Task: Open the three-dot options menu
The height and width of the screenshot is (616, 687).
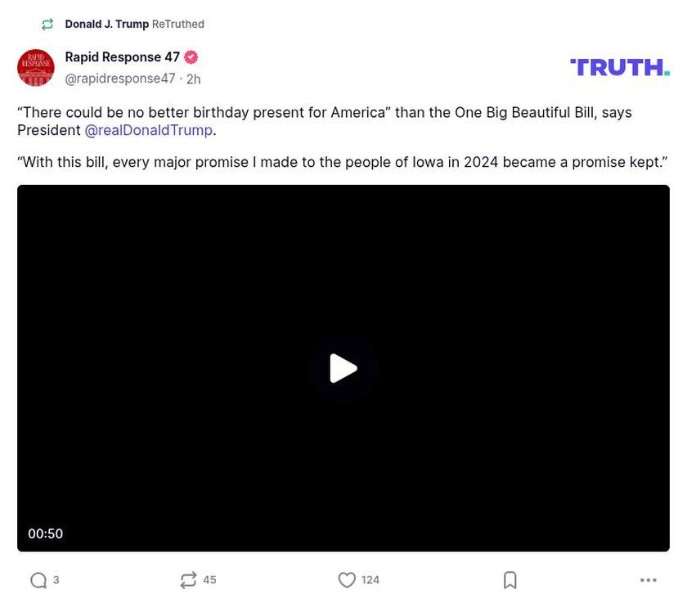Action: 649,579
